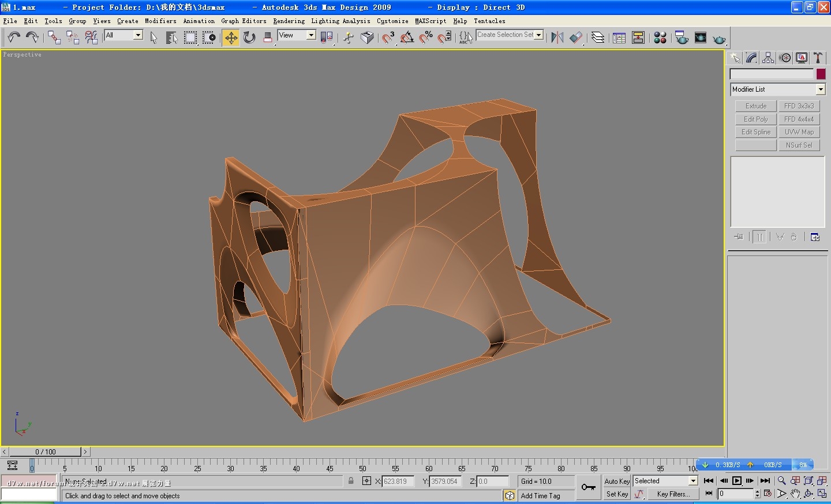Toggle Spinner Snap
Image resolution: width=831 pixels, height=504 pixels.
click(x=444, y=37)
